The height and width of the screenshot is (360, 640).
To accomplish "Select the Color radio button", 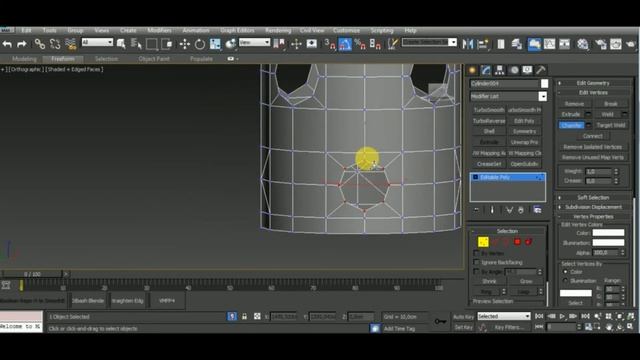I will pos(565,272).
